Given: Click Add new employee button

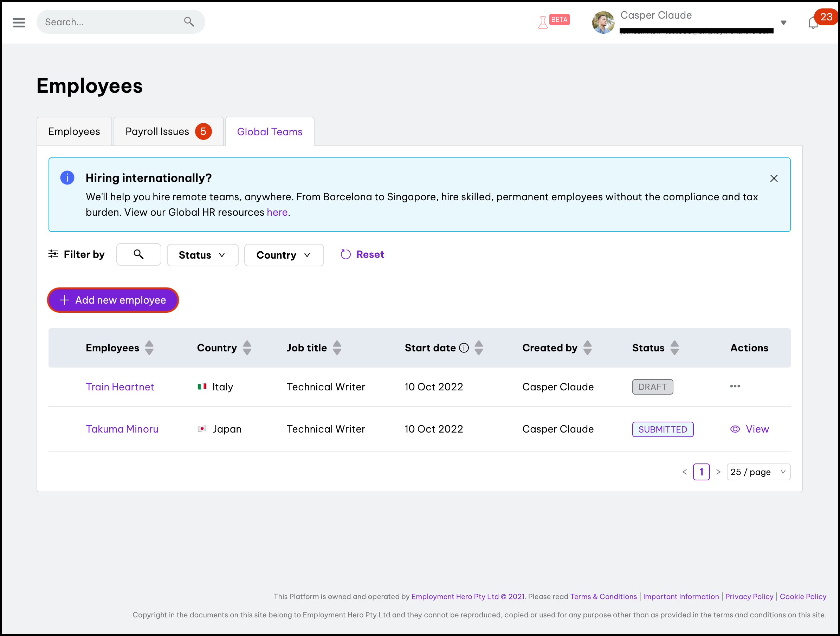Looking at the screenshot, I should [x=113, y=300].
